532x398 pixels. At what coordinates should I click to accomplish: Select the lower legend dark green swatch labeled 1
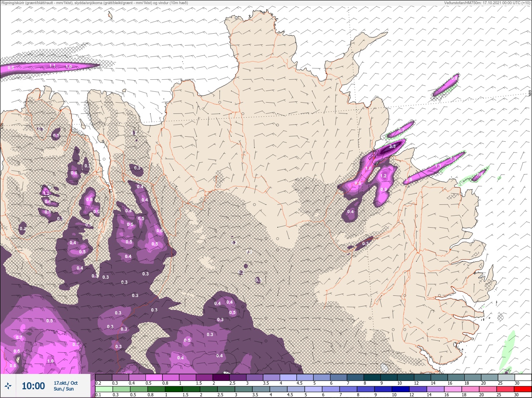click(x=174, y=390)
